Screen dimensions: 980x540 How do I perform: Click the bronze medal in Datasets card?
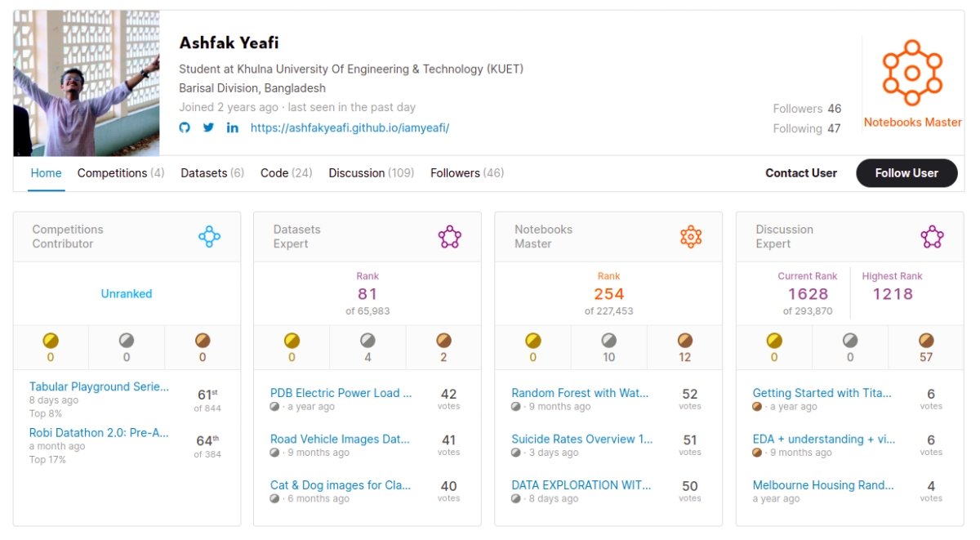pos(443,340)
